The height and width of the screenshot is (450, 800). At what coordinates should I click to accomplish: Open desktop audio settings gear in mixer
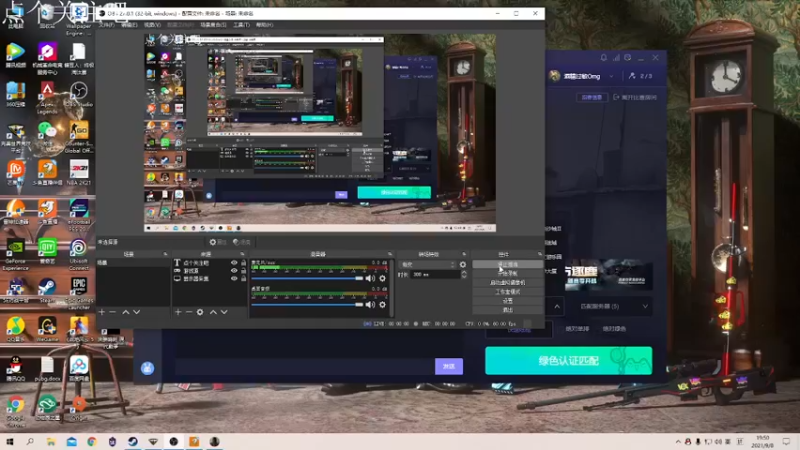[382, 305]
